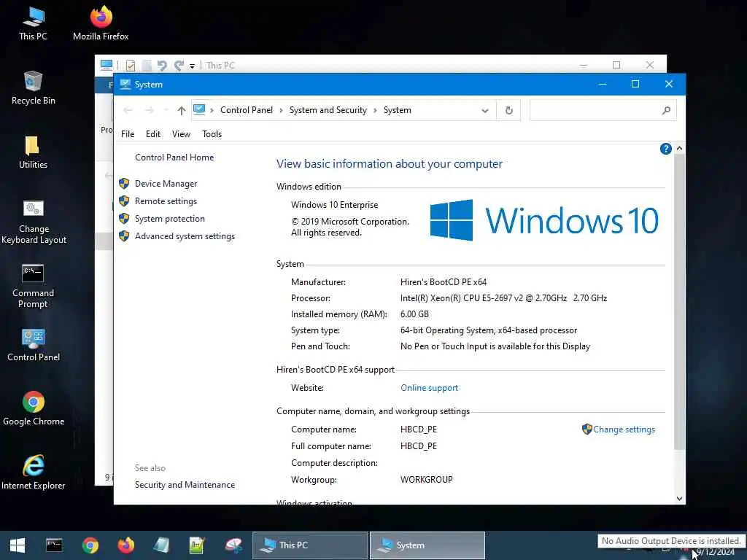
Task: Open Change Keyboard Layout desktop icon
Action: [34, 222]
